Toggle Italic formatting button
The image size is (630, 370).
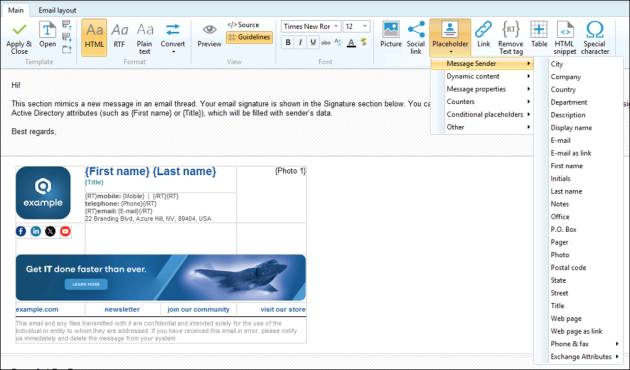[300, 42]
